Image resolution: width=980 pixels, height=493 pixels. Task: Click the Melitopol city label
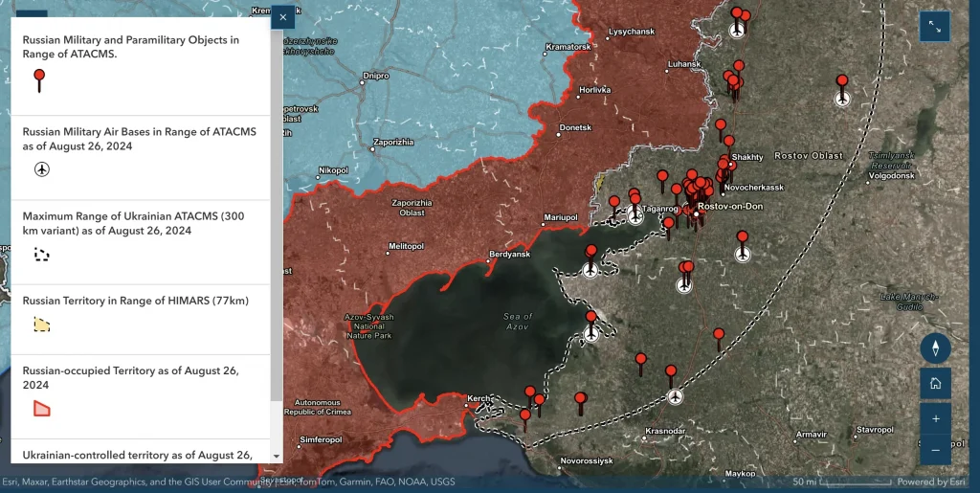(x=406, y=246)
